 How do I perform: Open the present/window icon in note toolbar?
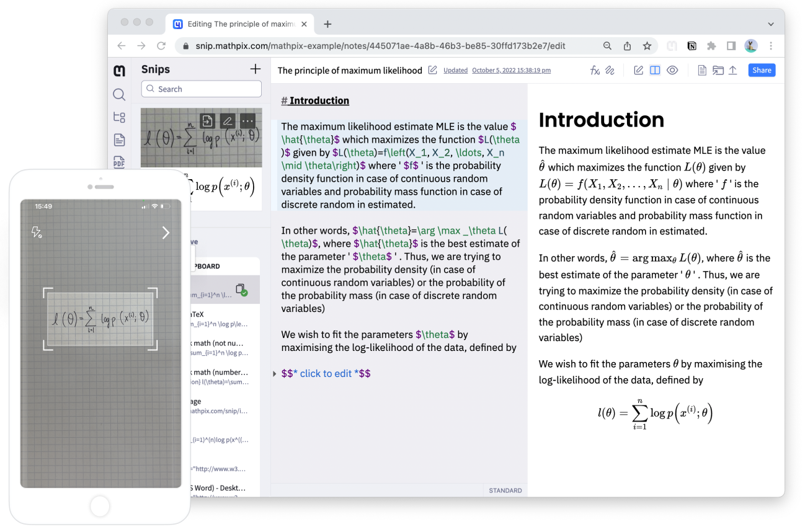tap(718, 71)
